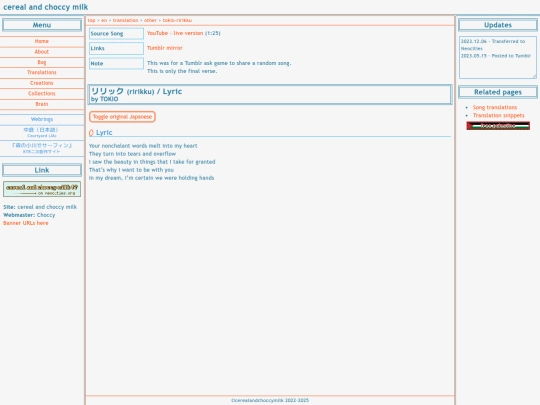This screenshot has width=540, height=405.
Task: Click the 'I saw the beauty in things' lyric line
Action: tap(152, 162)
